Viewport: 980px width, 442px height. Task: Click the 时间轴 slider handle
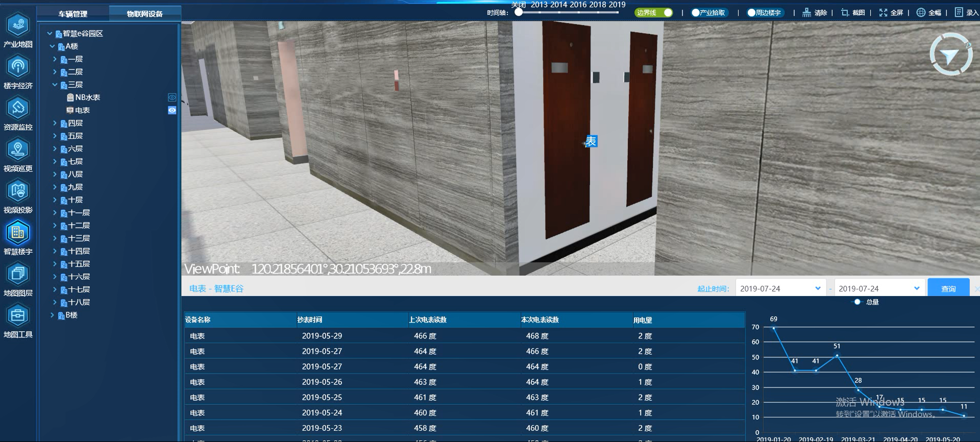pyautogui.click(x=519, y=12)
